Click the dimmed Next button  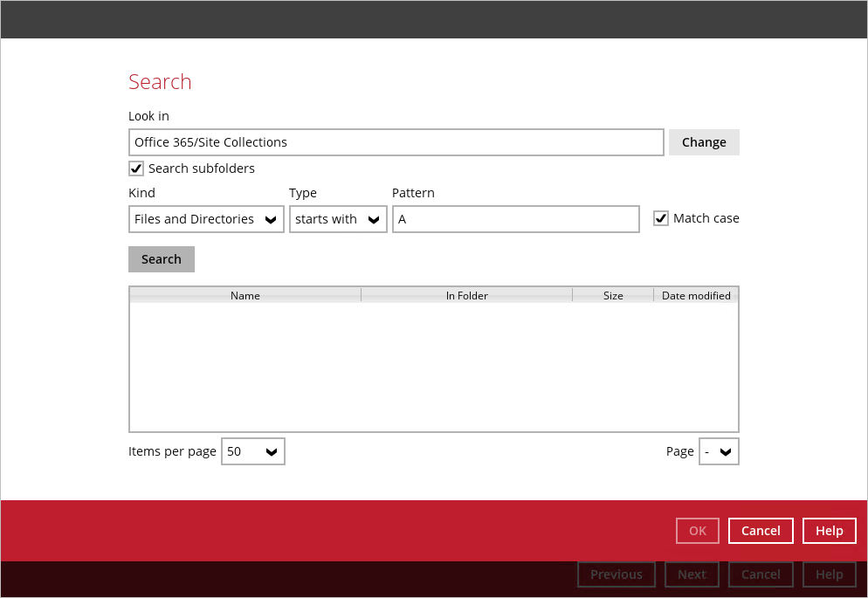click(692, 574)
